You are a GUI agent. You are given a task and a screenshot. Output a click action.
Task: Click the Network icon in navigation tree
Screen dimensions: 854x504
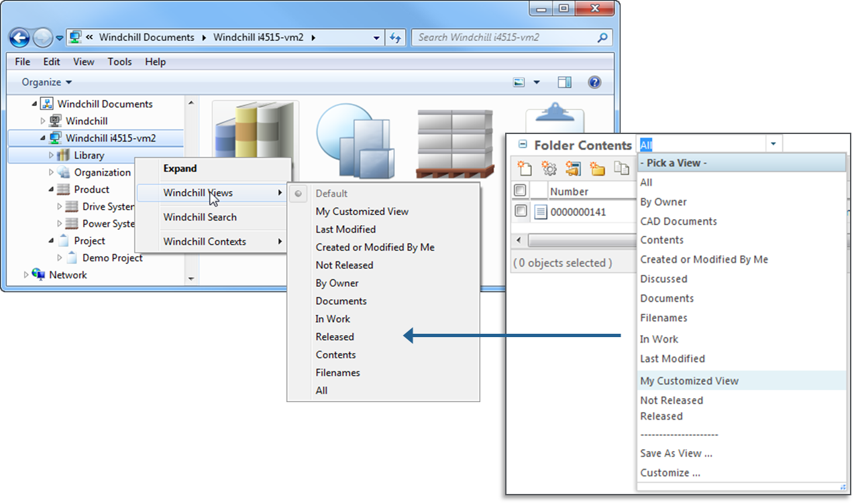click(x=38, y=275)
